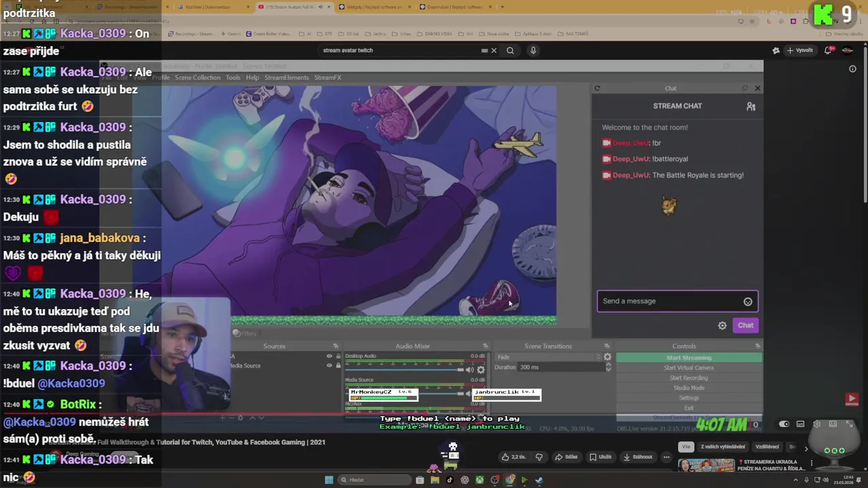This screenshot has height=488, width=868.
Task: Open scene transition properties gear
Action: point(608,357)
